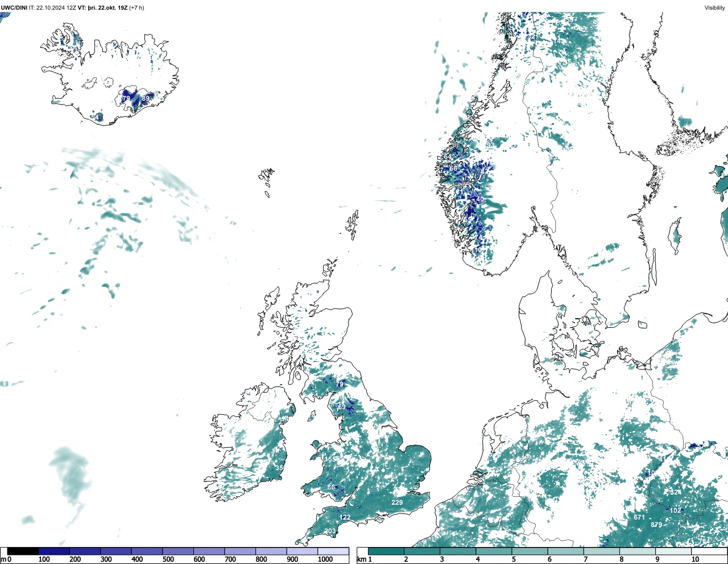Viewport: 728px width, 564px height.
Task: Click the '155' value over north Wales
Action: pyautogui.click(x=330, y=459)
